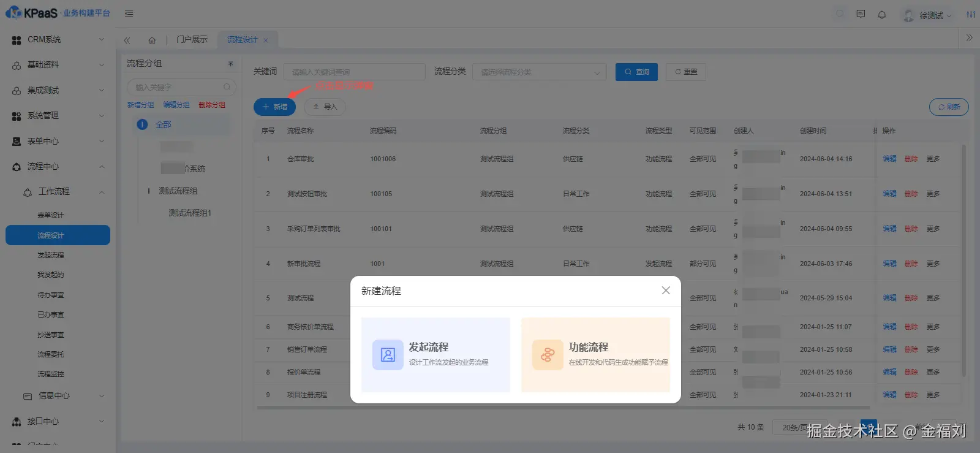Viewport: 980px width, 453px height.
Task: Expand the 信息中心 menu
Action: pos(58,396)
